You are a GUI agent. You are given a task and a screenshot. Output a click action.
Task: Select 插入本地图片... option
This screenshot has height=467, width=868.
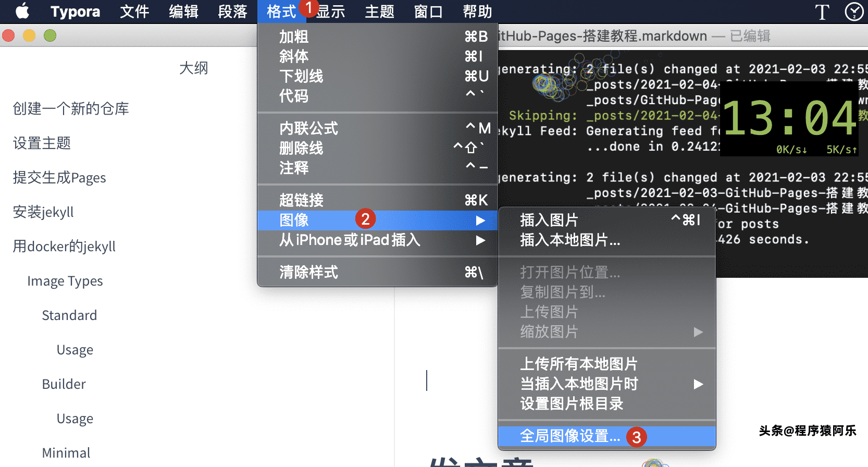607,240
